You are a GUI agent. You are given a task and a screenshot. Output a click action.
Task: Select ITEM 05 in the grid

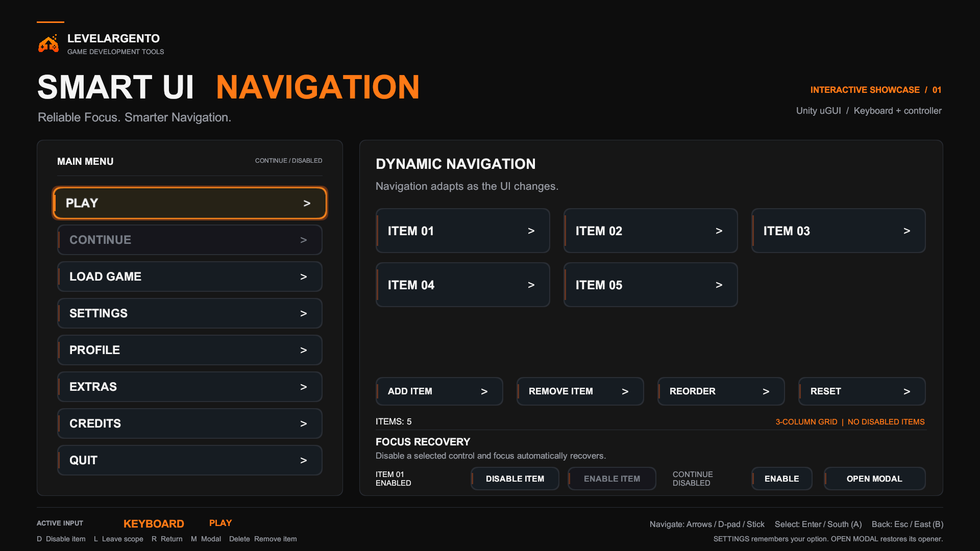pos(651,285)
